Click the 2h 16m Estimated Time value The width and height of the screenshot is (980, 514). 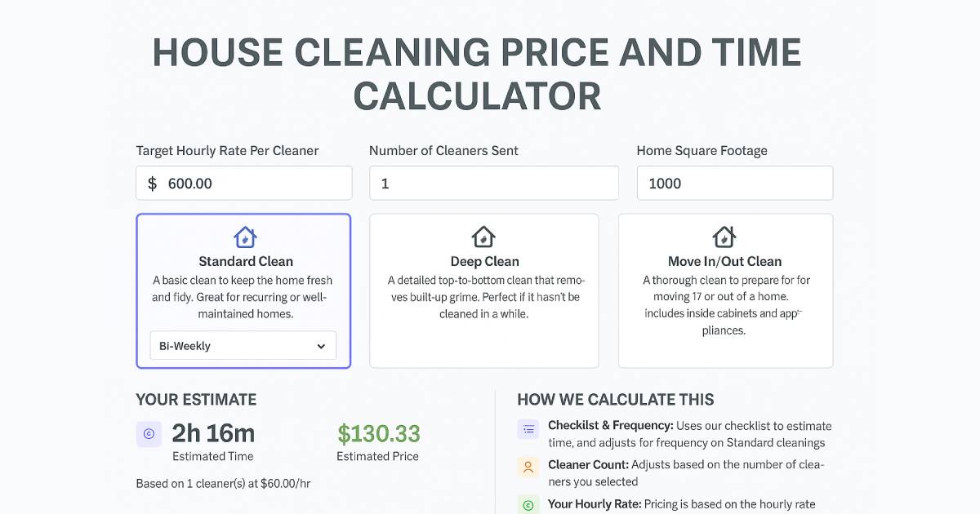tap(214, 432)
